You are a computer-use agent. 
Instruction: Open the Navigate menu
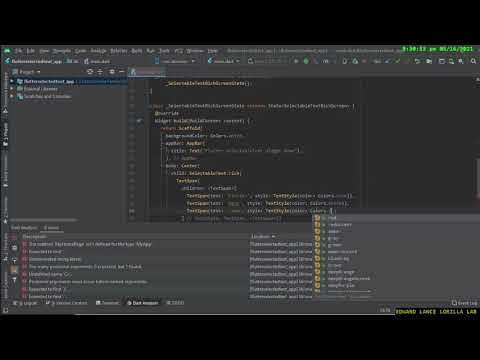[62, 51]
